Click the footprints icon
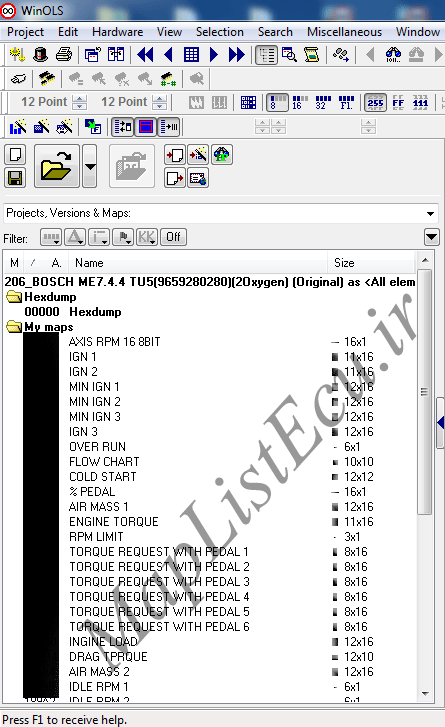This screenshot has height=727, width=445. tap(341, 55)
